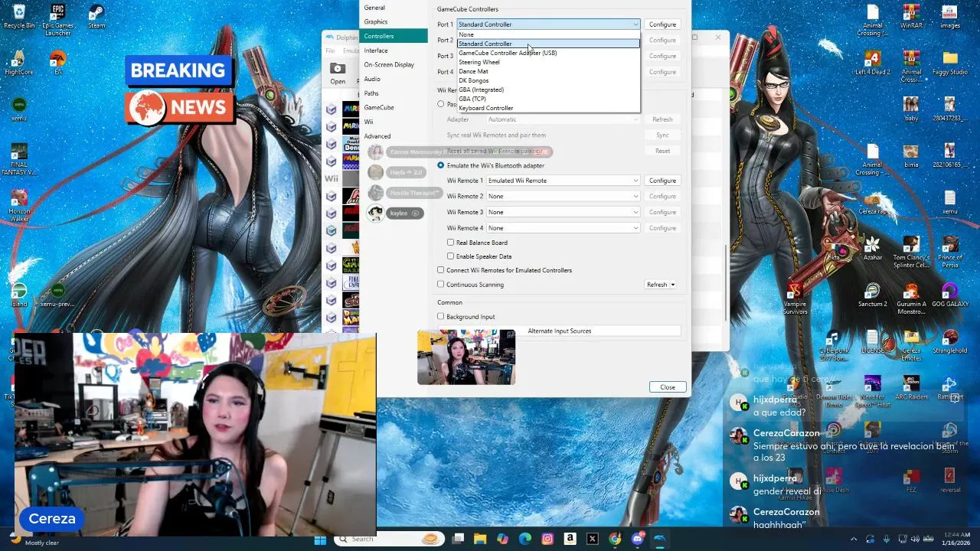Choose the Keyboard Controller option
This screenshot has height=551, width=980.
[548, 108]
